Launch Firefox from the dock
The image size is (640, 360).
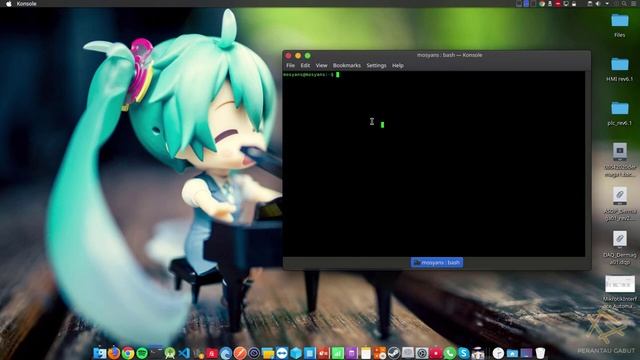114,353
